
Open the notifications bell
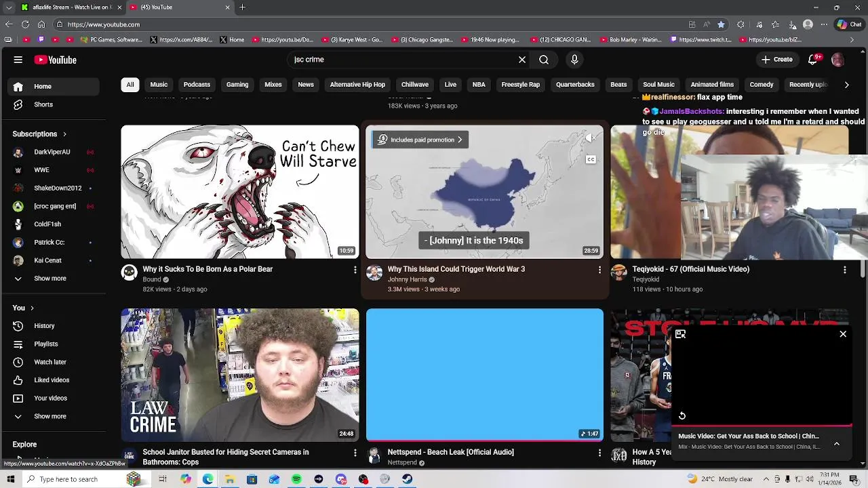point(812,60)
